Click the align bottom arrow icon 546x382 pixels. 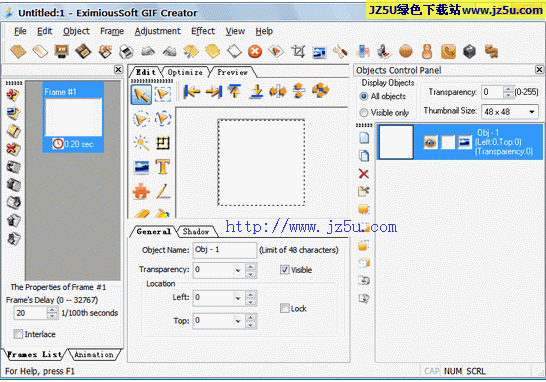(257, 91)
